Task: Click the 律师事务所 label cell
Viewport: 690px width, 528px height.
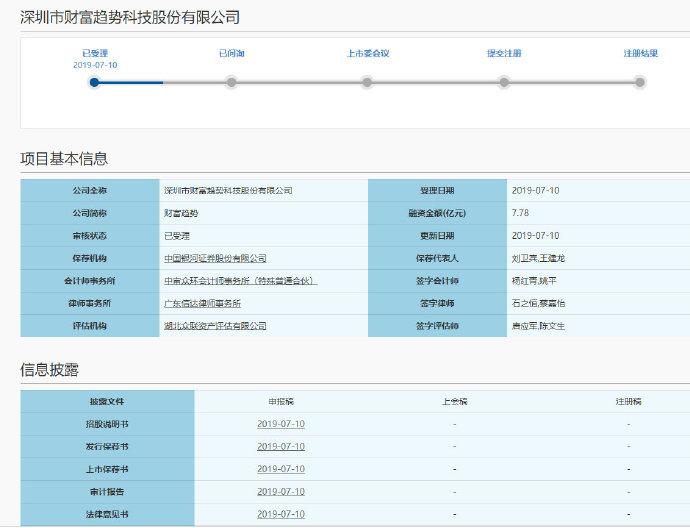Action: click(90, 304)
